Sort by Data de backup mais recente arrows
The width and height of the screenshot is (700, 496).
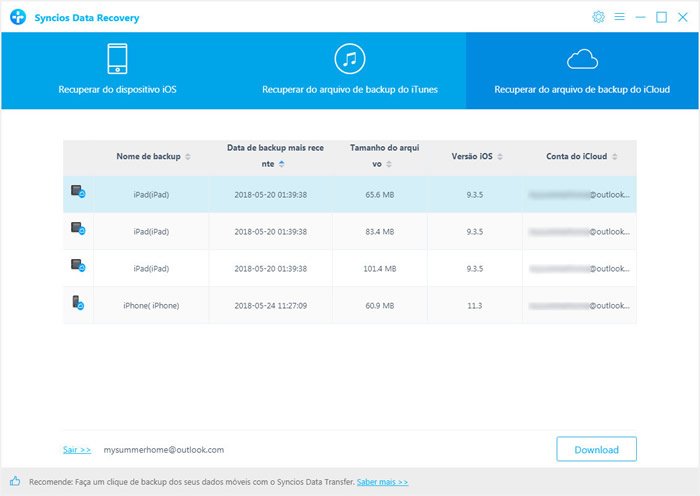pos(282,164)
